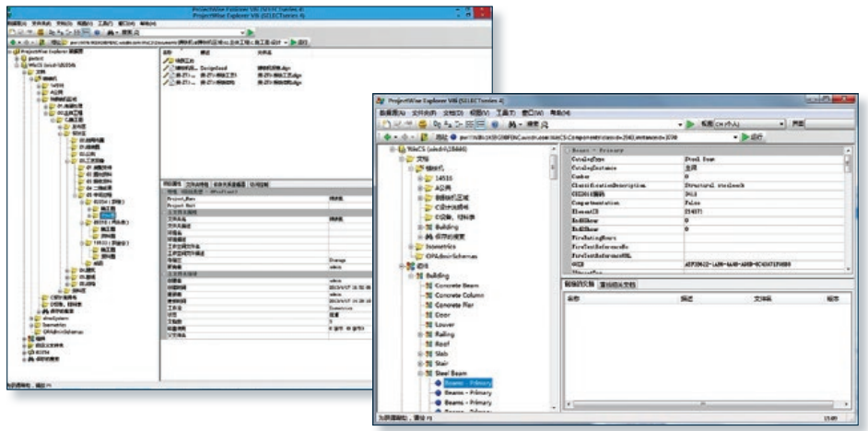Click the binoculars search icon in front window
868x431 pixels.
[x=512, y=124]
